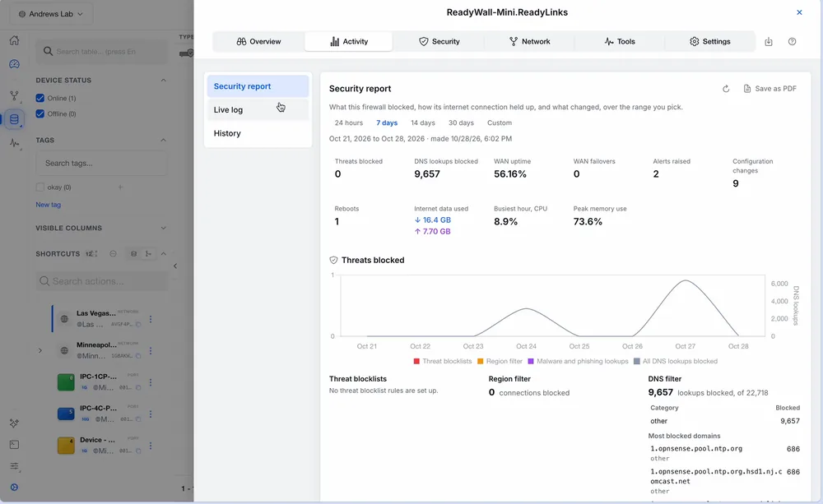Click the green IPC-1CP port thumbnail
The height and width of the screenshot is (504, 823).
tap(66, 381)
